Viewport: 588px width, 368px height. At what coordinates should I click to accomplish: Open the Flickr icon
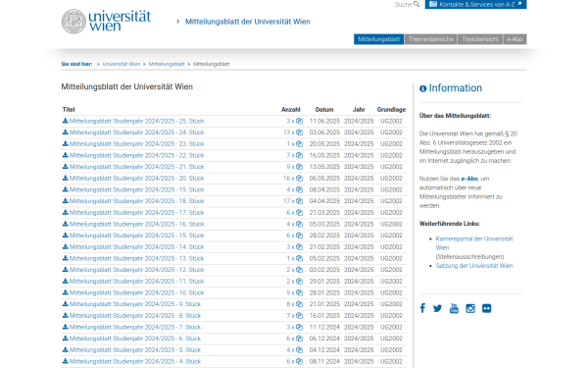click(x=486, y=308)
